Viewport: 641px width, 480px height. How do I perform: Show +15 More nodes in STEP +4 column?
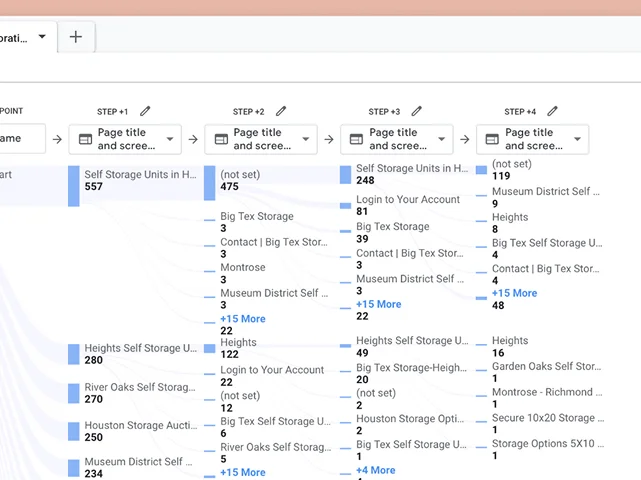(514, 293)
